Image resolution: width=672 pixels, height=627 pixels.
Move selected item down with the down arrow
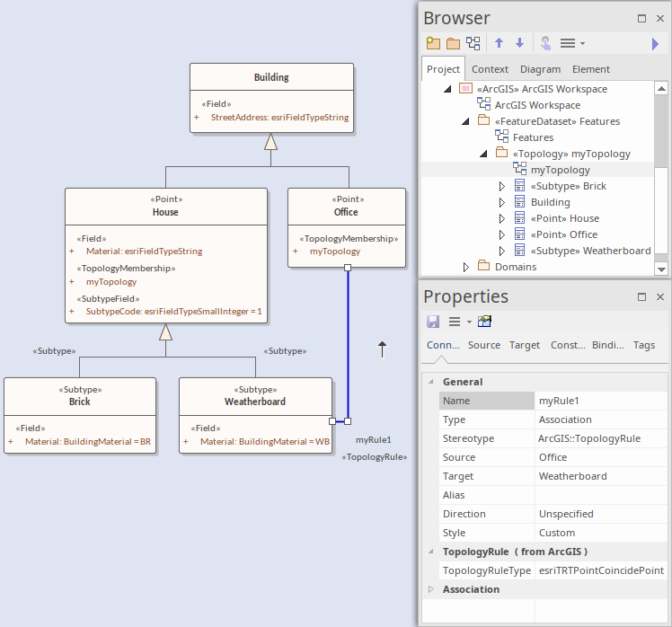pyautogui.click(x=519, y=43)
